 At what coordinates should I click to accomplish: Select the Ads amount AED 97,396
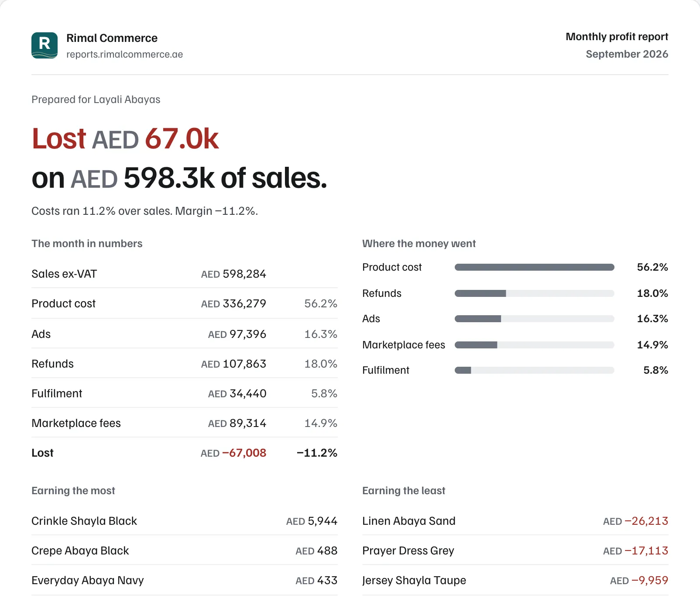click(237, 334)
